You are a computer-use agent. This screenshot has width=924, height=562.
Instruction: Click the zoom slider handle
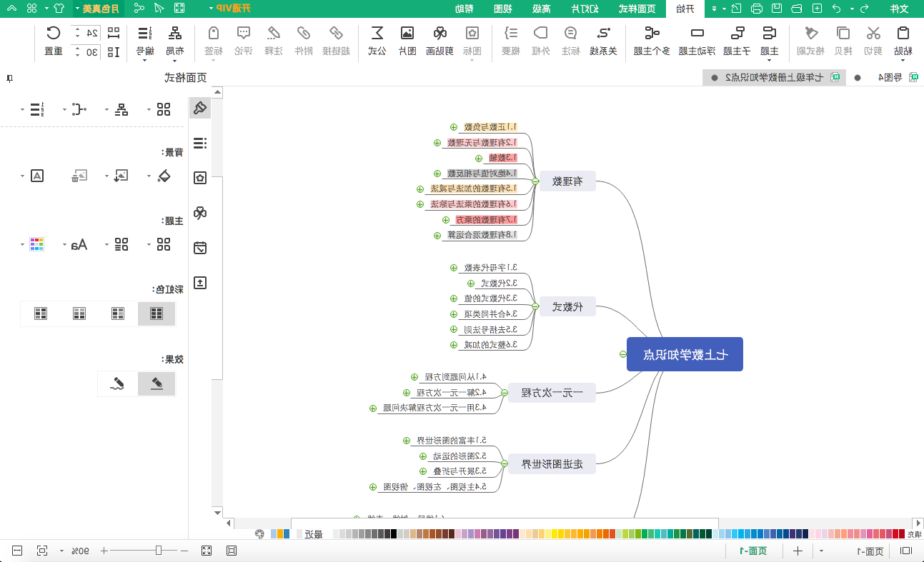coord(159,551)
